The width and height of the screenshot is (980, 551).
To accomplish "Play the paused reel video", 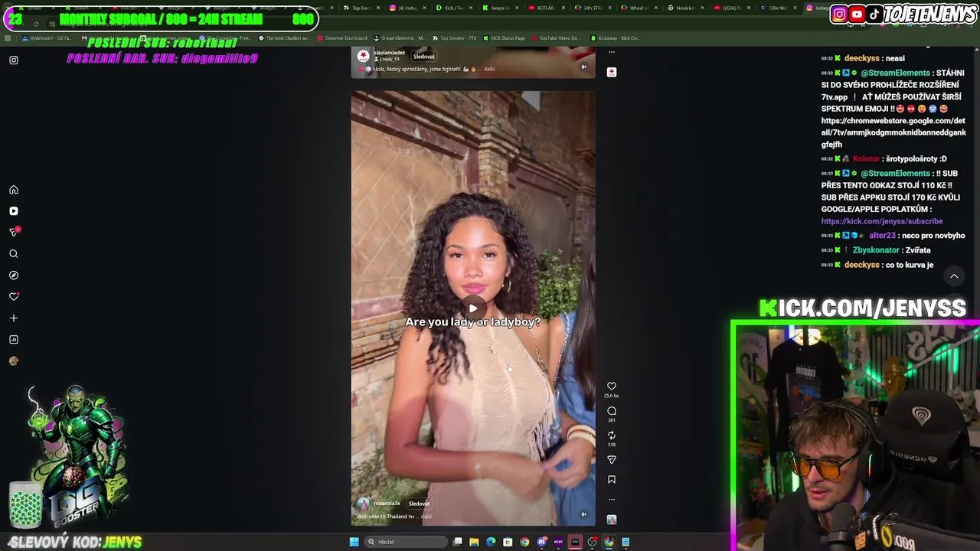I will point(473,308).
